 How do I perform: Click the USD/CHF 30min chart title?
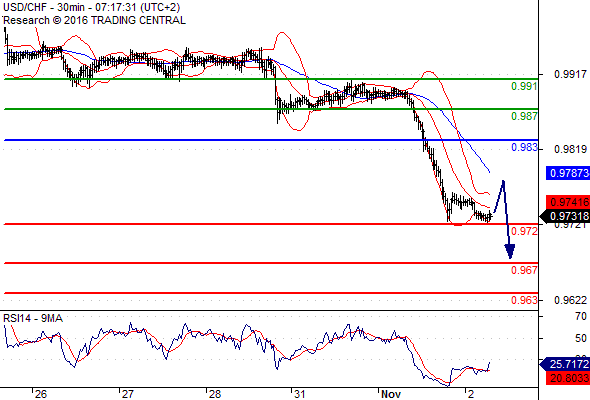[91, 7]
